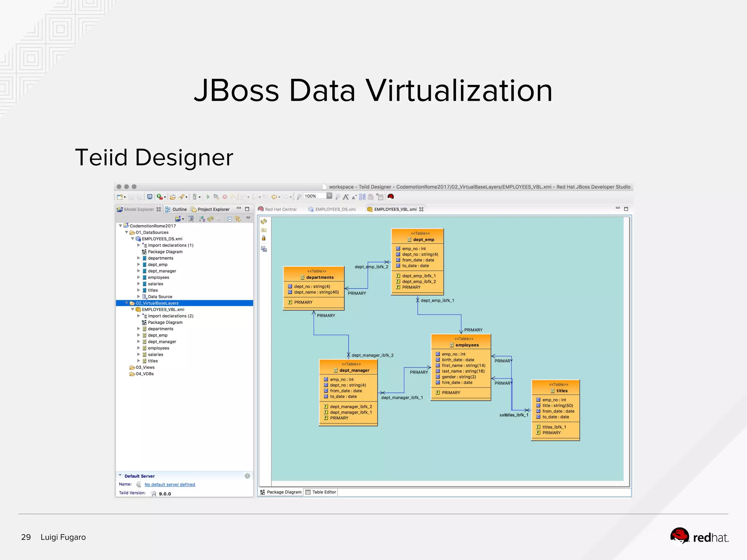The image size is (747, 560).
Task: Switch to the Project Explorer tab
Action: pos(210,209)
